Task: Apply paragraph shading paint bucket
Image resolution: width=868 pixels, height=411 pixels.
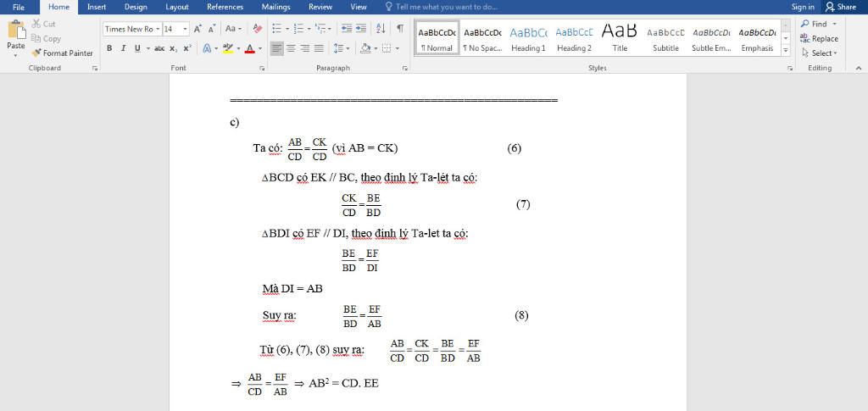Action: [x=365, y=48]
